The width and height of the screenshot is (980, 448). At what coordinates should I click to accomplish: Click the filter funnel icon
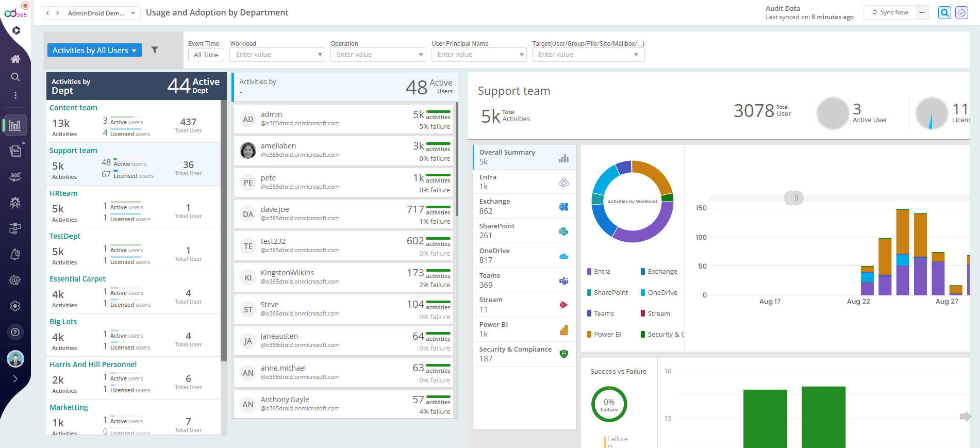point(155,50)
